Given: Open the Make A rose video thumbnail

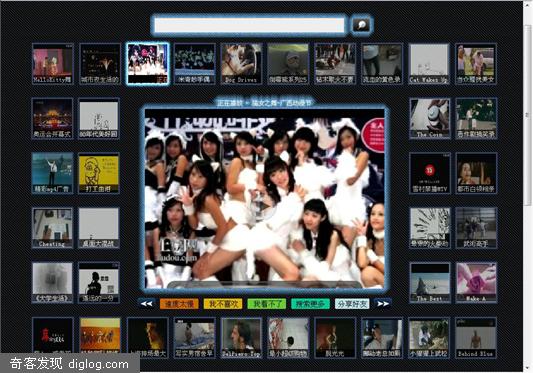Looking at the screenshot, I should [476, 283].
